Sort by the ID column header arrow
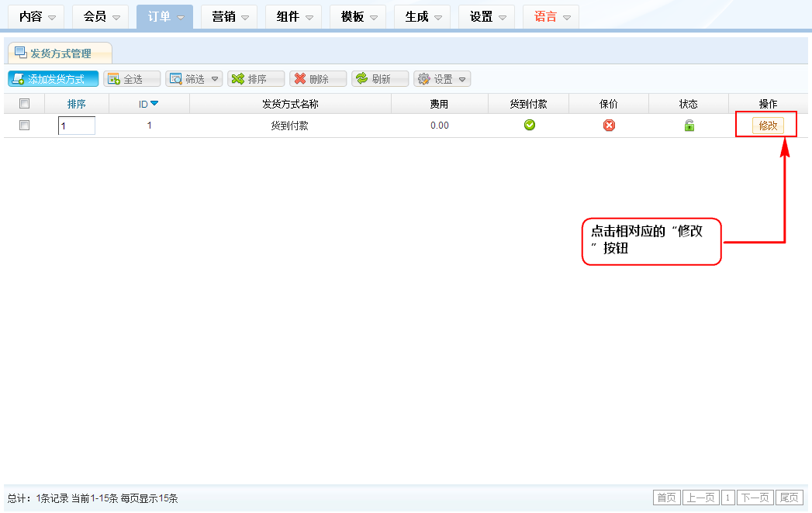812x513 pixels. [x=154, y=104]
